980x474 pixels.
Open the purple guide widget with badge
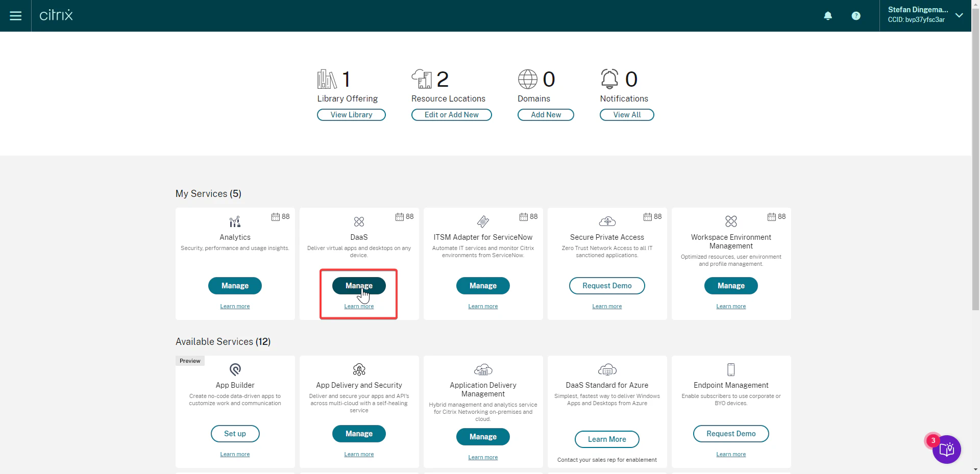[946, 449]
